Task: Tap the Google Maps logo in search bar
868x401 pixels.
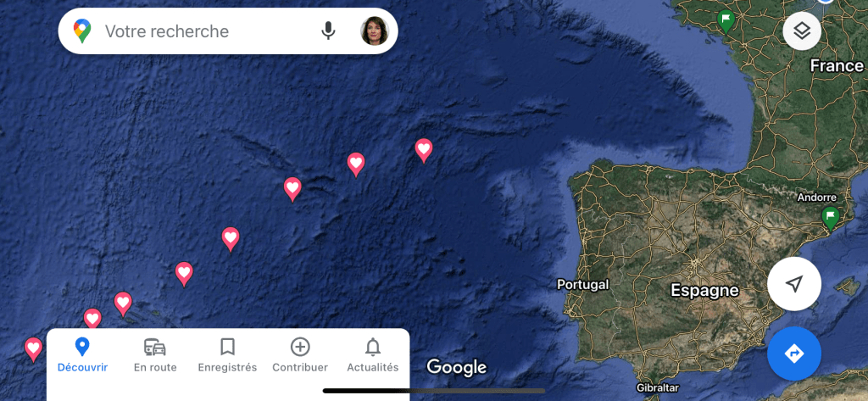Action: coord(82,31)
